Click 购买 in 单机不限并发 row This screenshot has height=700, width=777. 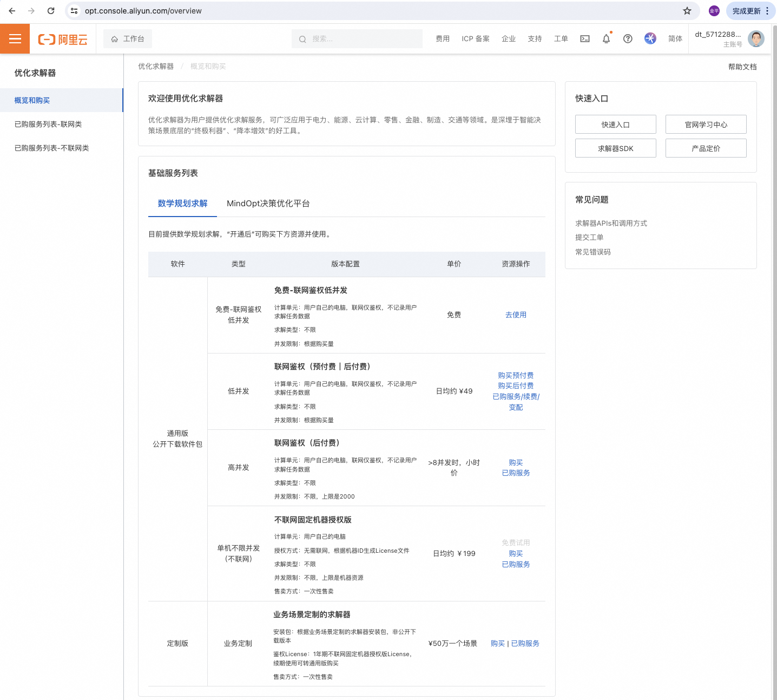click(x=516, y=553)
